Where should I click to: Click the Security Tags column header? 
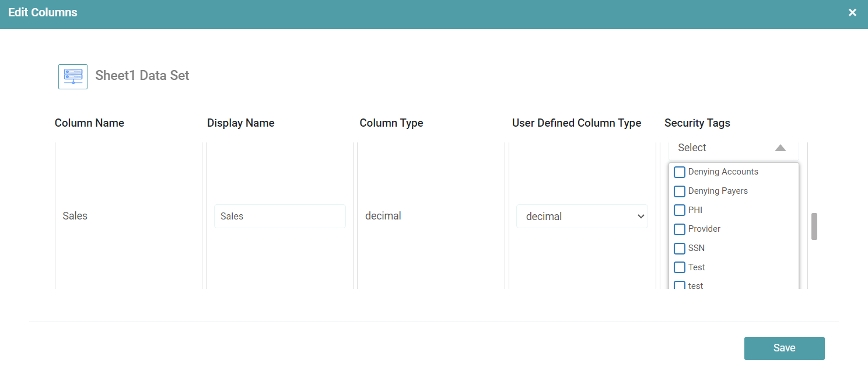click(x=697, y=123)
